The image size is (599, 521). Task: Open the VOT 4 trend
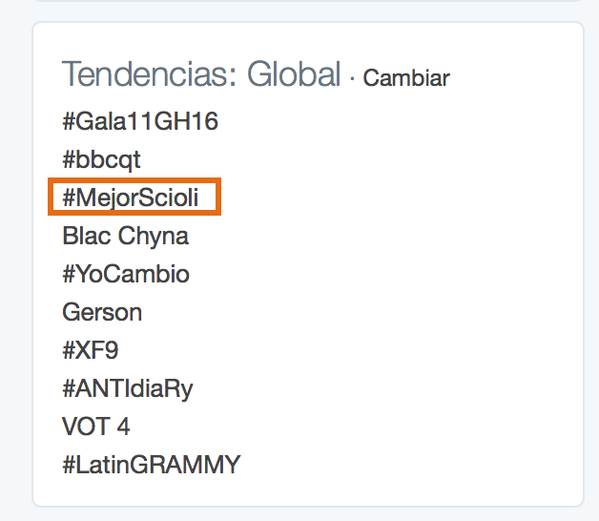point(96,426)
